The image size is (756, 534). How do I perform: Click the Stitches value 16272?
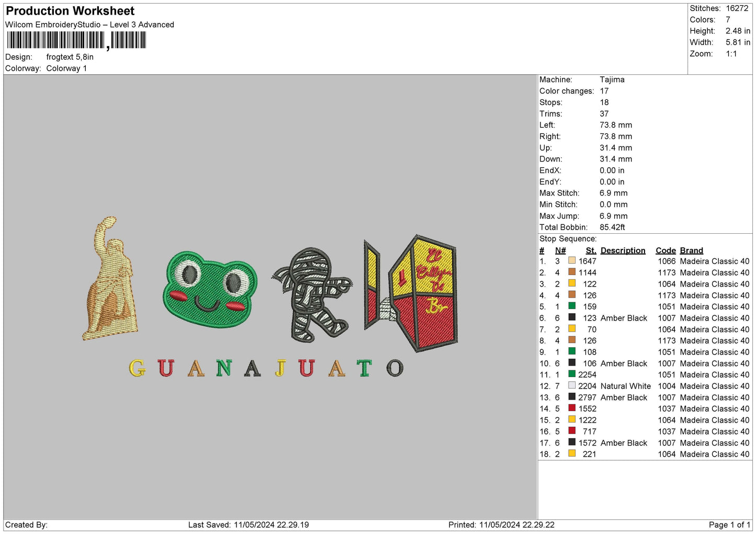click(x=737, y=8)
